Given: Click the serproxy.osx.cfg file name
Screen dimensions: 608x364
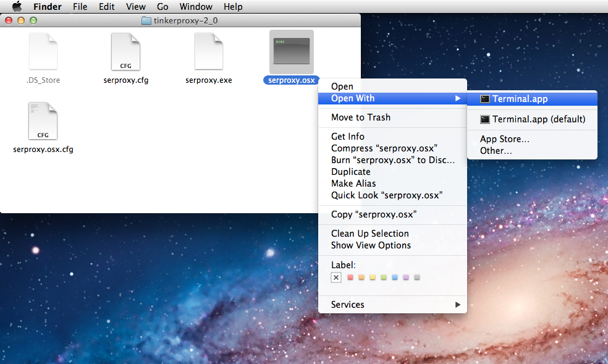Looking at the screenshot, I should (x=43, y=149).
